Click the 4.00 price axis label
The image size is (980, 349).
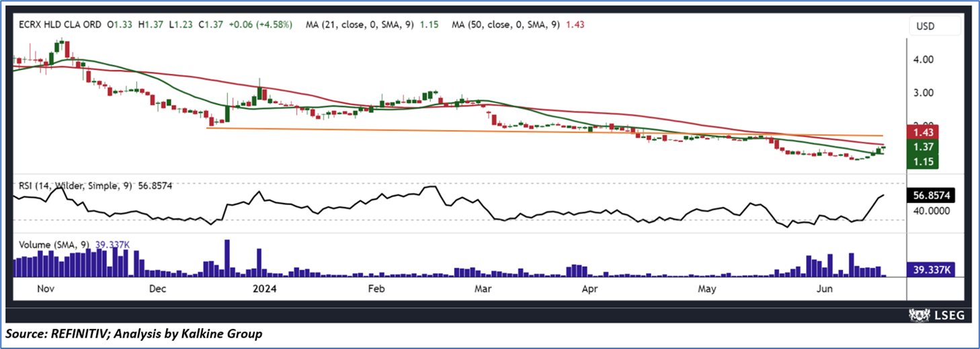923,59
